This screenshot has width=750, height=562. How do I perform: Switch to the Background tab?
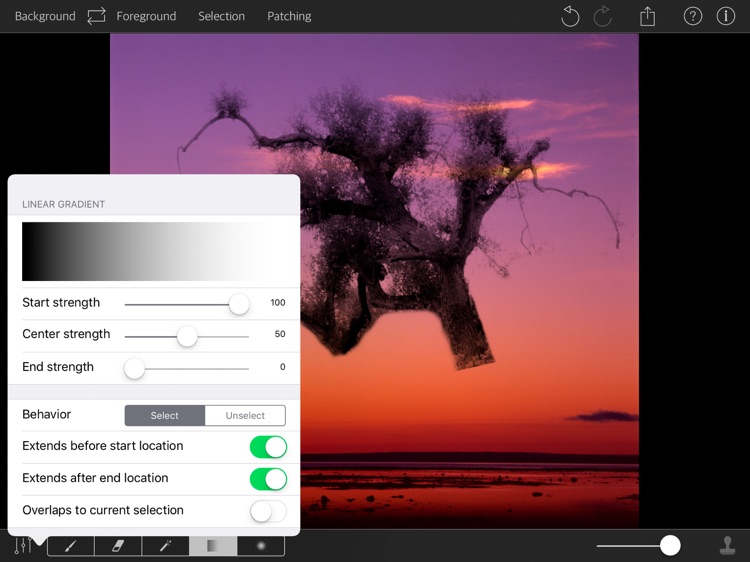[45, 16]
